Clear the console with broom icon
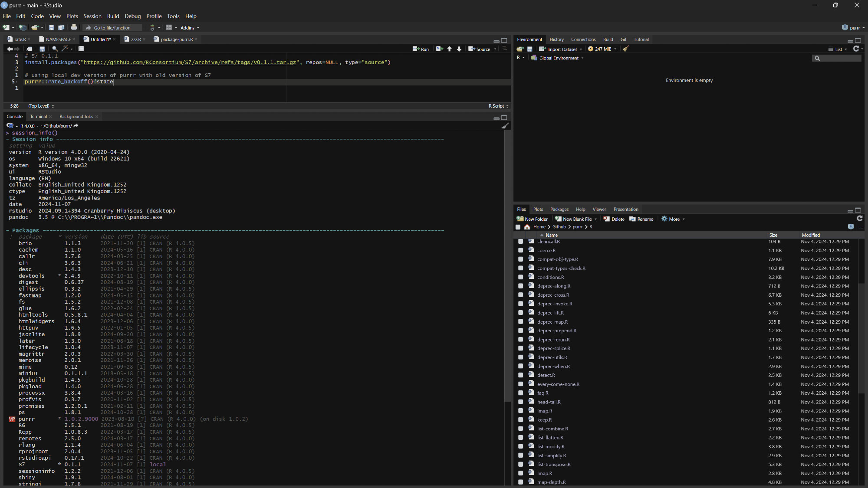The image size is (868, 488). coord(505,126)
